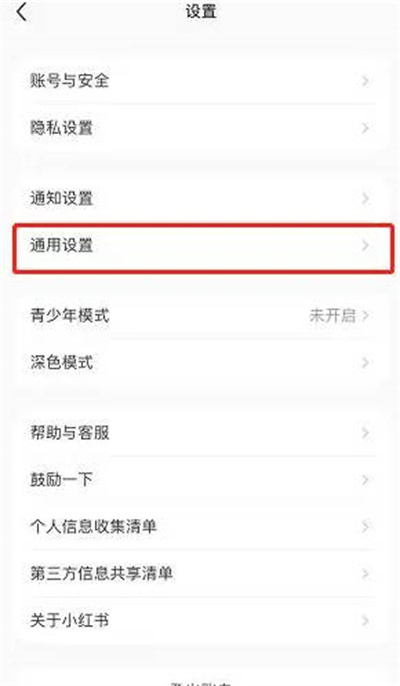Tap the chevron beside 通知设置
Image resolution: width=400 pixels, height=686 pixels.
point(365,199)
